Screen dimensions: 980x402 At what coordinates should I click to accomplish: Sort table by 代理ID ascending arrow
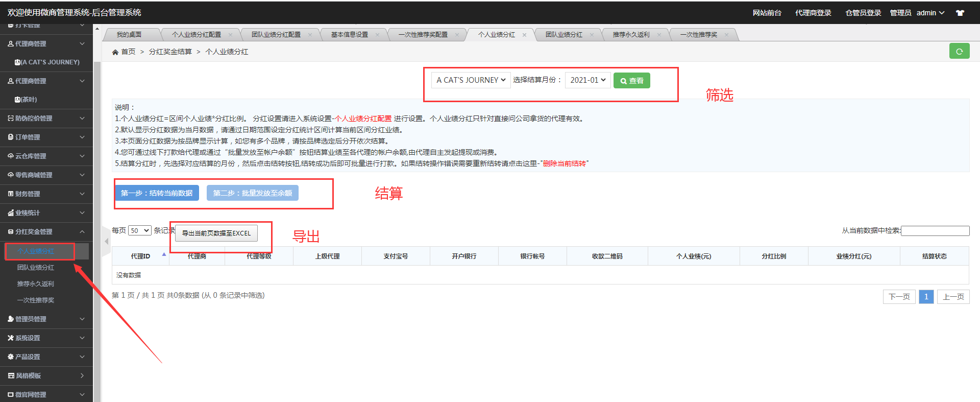[x=164, y=254]
